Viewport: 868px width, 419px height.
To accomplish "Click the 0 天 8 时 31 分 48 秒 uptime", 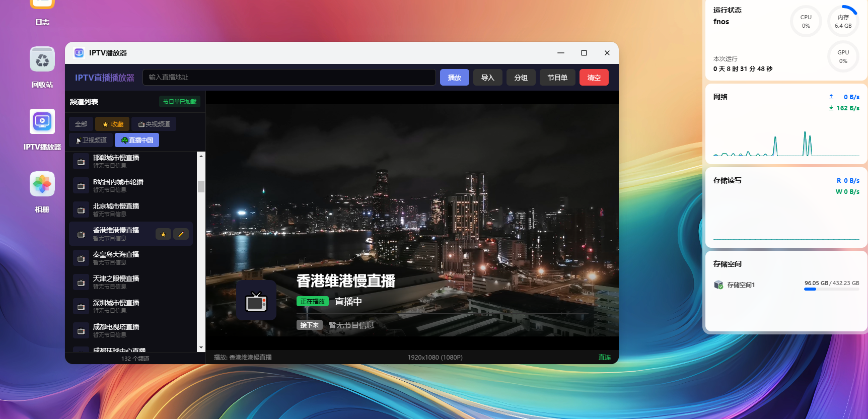I will coord(743,69).
